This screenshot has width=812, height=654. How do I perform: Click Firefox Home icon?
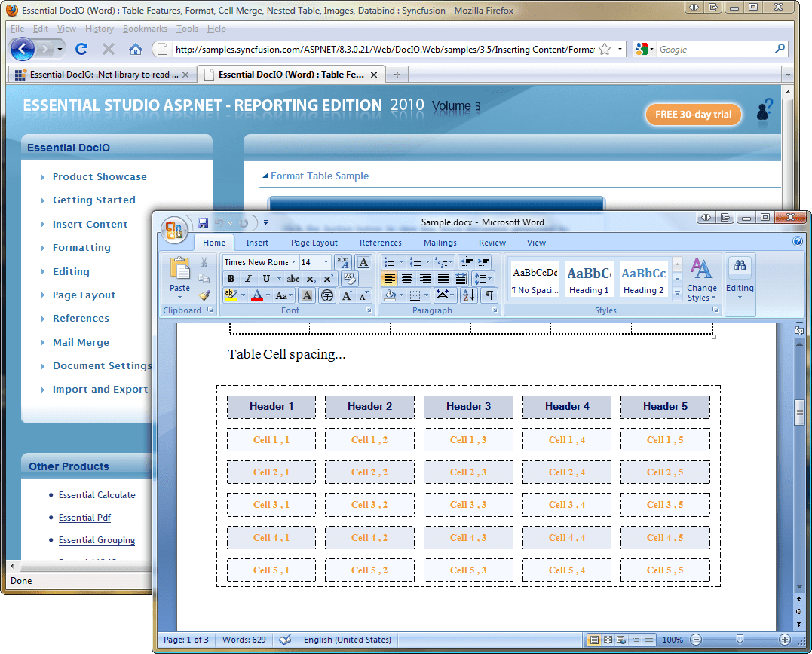(136, 49)
